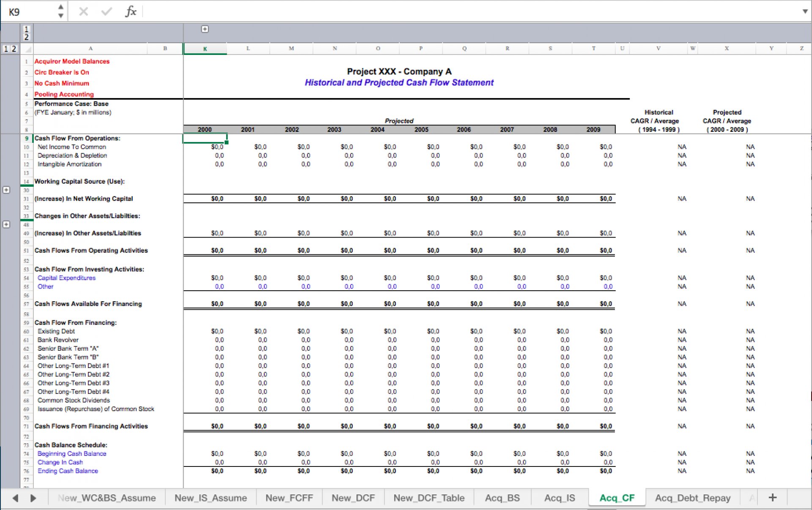The height and width of the screenshot is (510, 812).
Task: Click the 'Bank Revolver' row label
Action: tap(58, 340)
